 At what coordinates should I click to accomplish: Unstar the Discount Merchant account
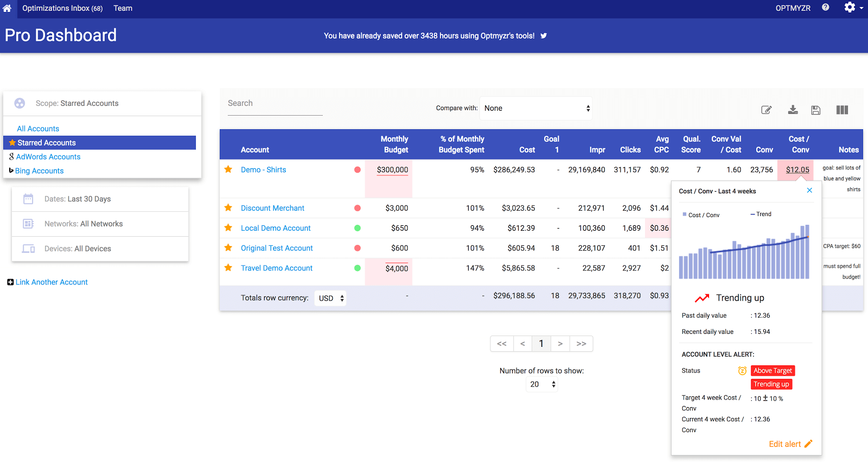point(228,208)
